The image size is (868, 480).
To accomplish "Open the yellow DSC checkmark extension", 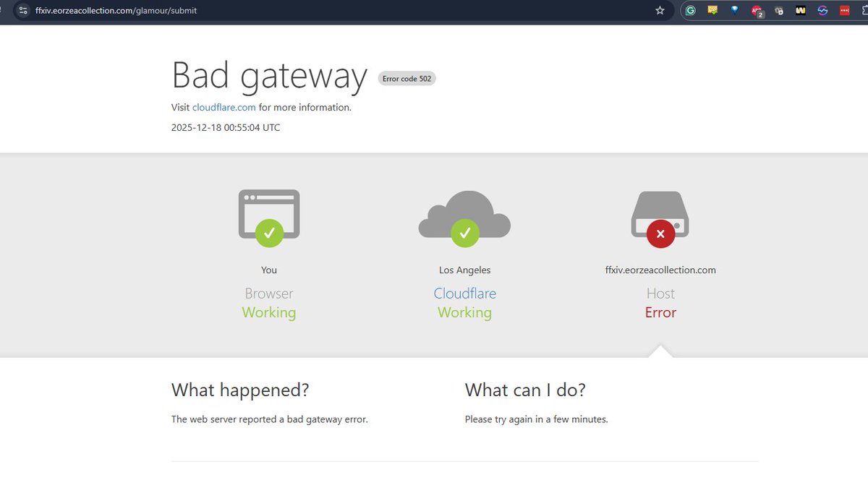I will coord(712,10).
